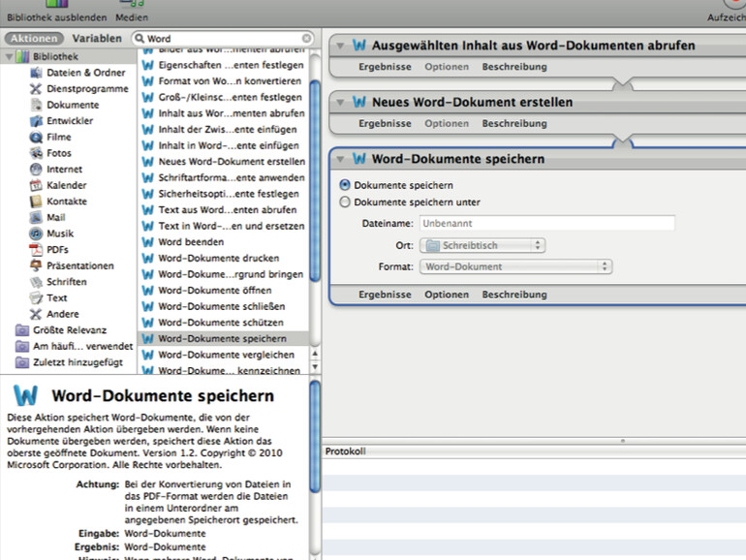Click the PDFs category icon
Image resolution: width=746 pixels, height=560 pixels.
36,249
